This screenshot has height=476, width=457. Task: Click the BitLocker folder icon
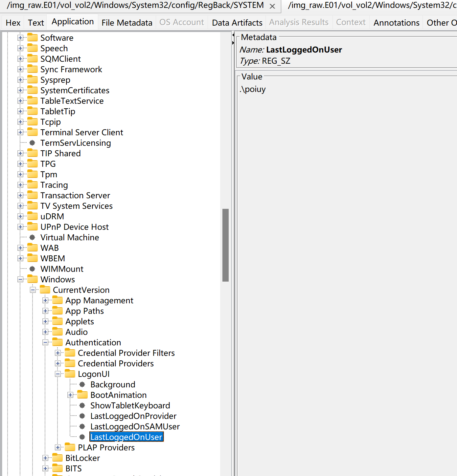(57, 458)
